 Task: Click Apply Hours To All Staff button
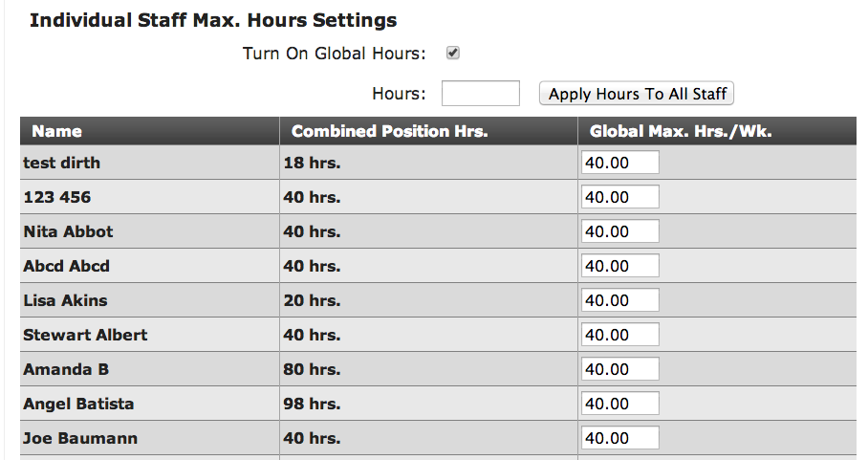pyautogui.click(x=637, y=94)
